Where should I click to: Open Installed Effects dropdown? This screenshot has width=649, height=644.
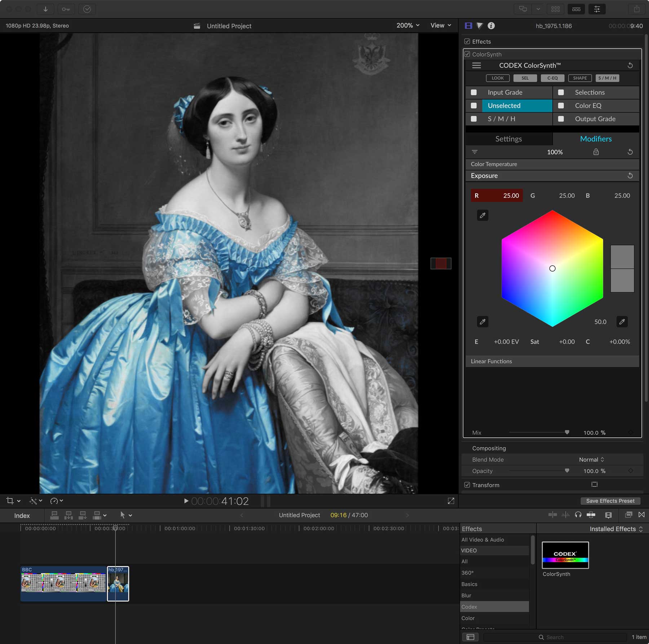pyautogui.click(x=616, y=529)
